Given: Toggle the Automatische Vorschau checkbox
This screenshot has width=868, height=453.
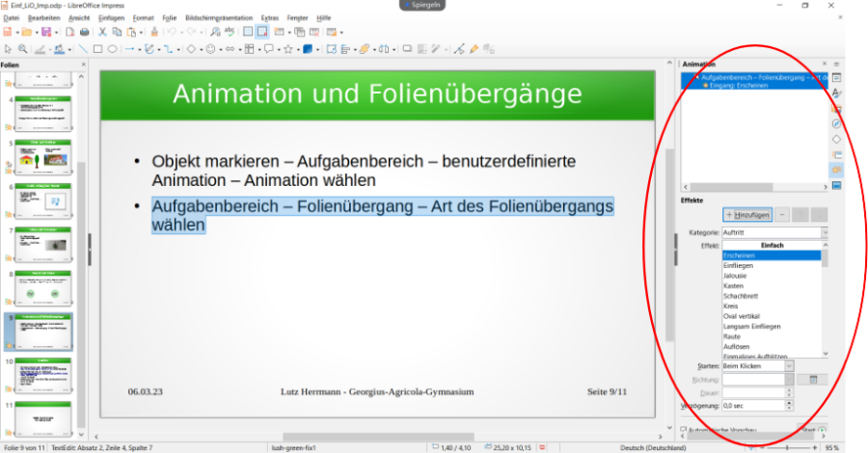Looking at the screenshot, I should pos(684,430).
